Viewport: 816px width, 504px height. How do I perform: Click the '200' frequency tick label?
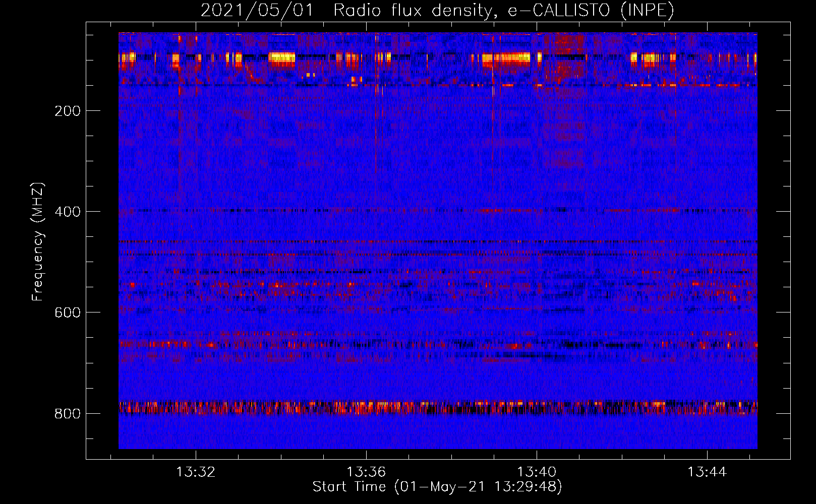click(68, 111)
